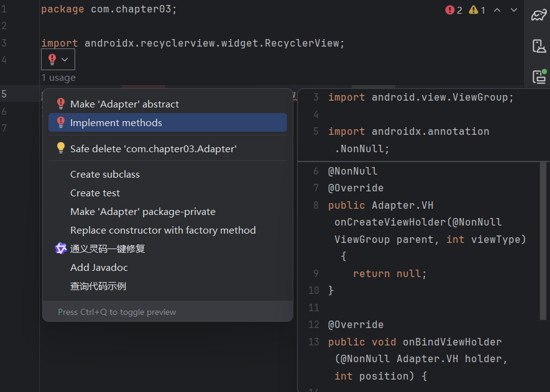Click the yellow warning count indicator
The height and width of the screenshot is (392, 550).
point(477,10)
